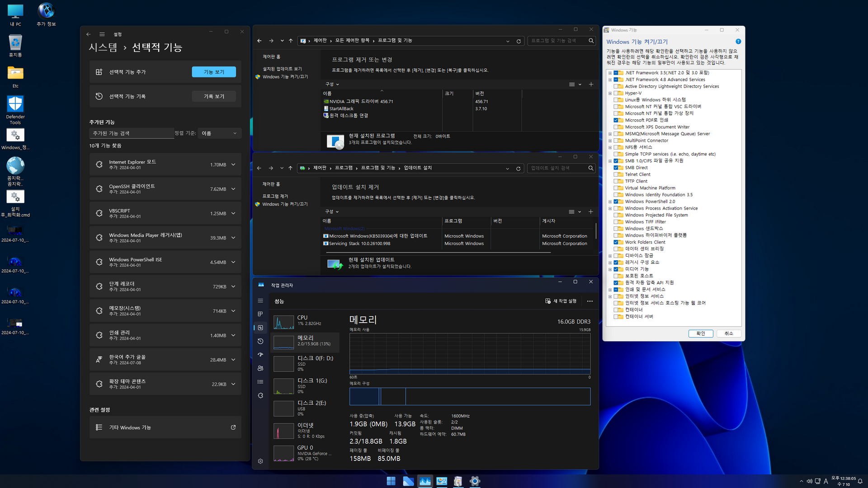Open Start menu from taskbar

click(391, 481)
